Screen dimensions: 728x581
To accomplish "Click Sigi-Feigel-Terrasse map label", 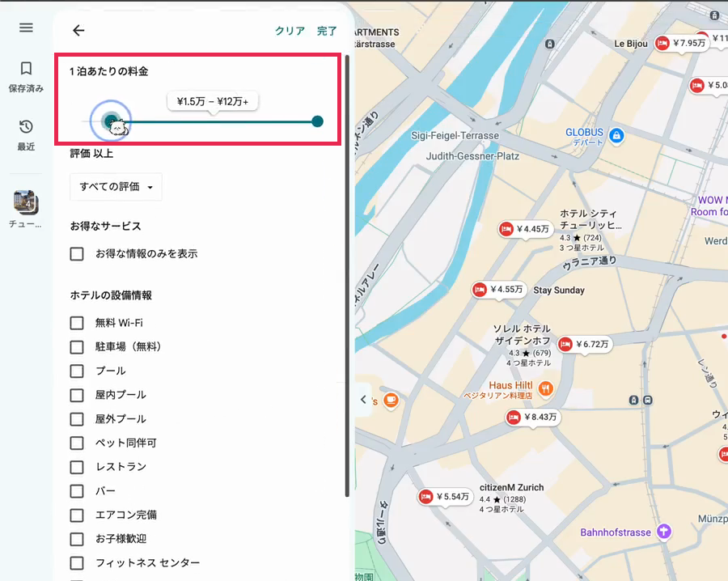I will 455,136.
